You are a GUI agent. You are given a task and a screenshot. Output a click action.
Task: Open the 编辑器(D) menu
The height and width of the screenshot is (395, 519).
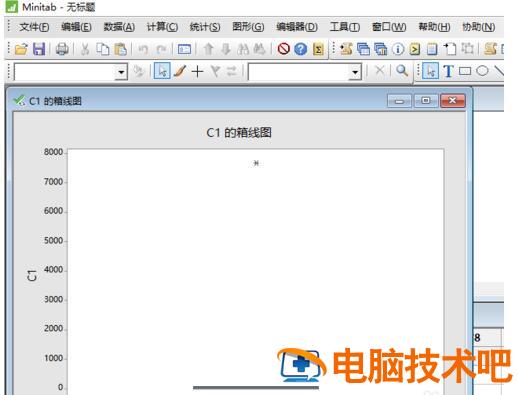tap(297, 27)
